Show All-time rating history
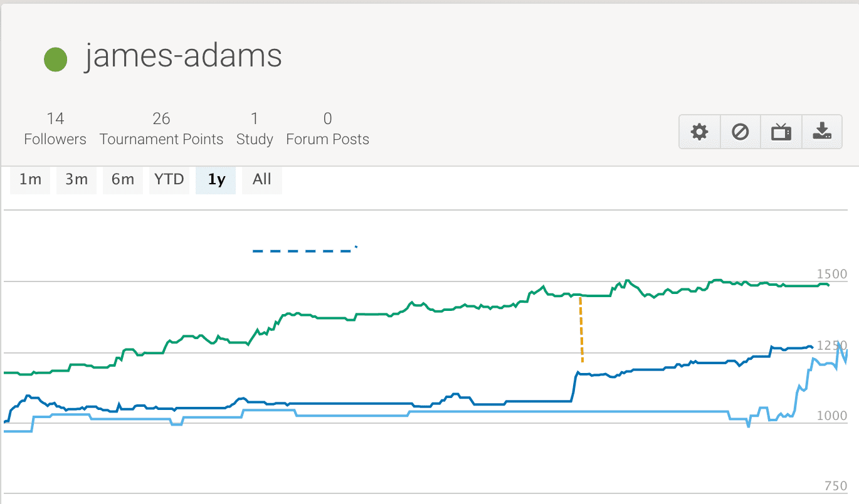This screenshot has height=504, width=859. (261, 180)
